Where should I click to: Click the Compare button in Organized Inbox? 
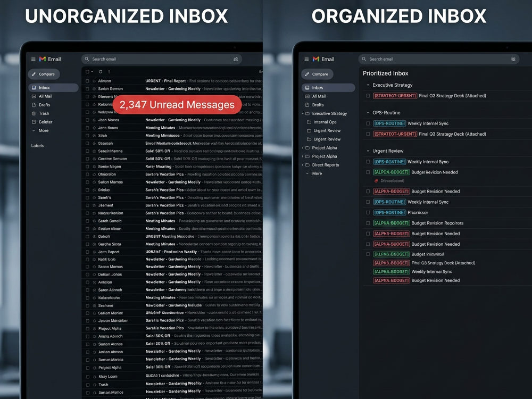[x=317, y=74]
